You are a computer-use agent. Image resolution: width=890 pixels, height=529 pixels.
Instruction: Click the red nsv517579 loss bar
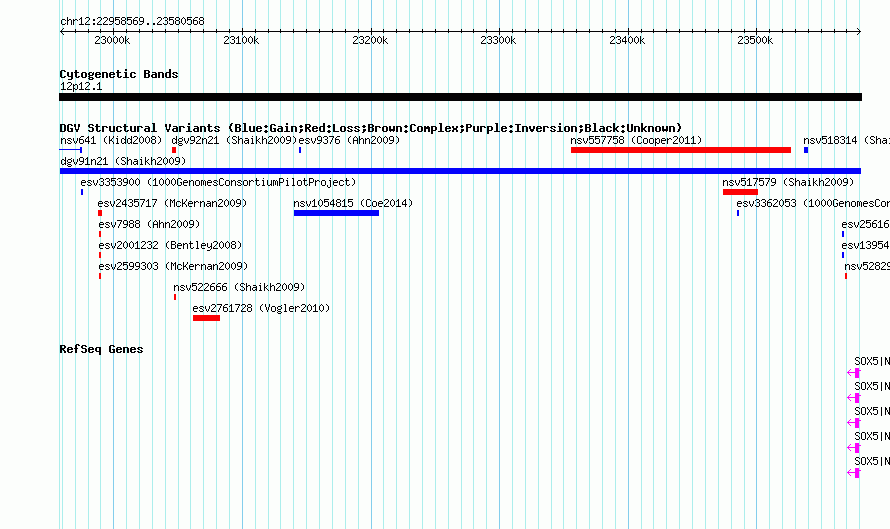(740, 192)
